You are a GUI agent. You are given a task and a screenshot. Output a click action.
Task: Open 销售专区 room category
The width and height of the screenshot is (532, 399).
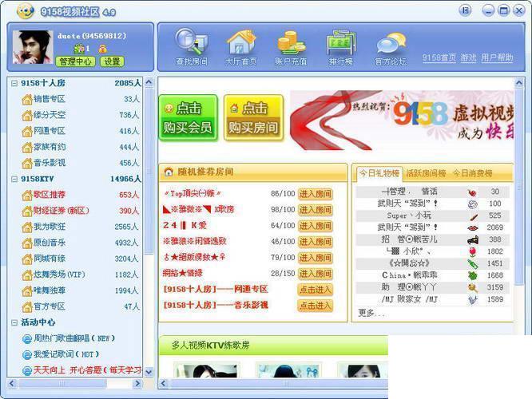click(x=50, y=99)
